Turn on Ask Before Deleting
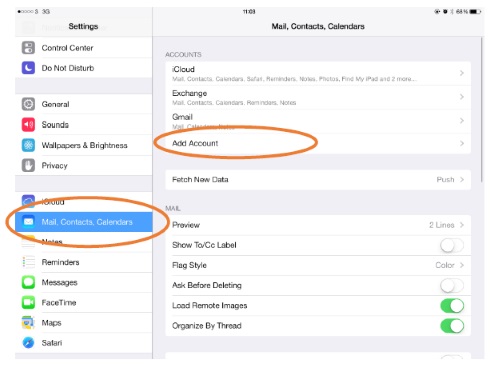 coord(452,286)
